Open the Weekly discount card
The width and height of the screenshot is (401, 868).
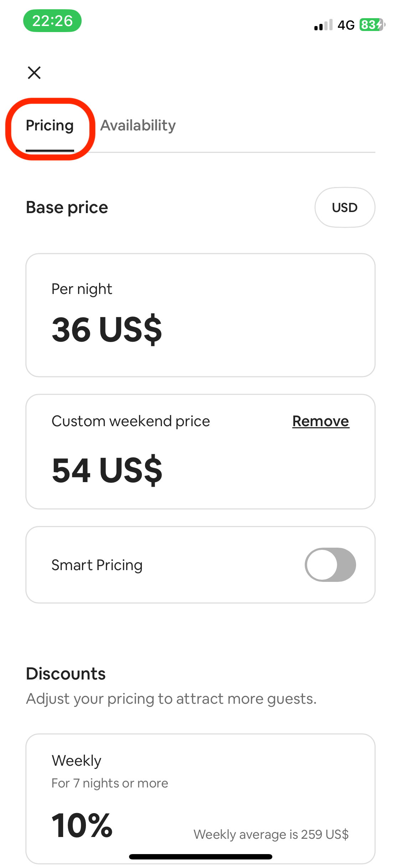click(200, 798)
